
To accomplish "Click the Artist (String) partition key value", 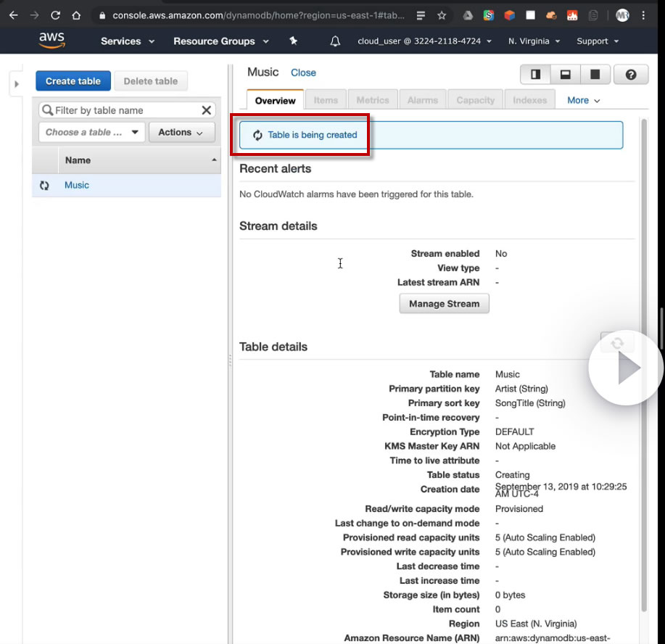I will tap(521, 389).
